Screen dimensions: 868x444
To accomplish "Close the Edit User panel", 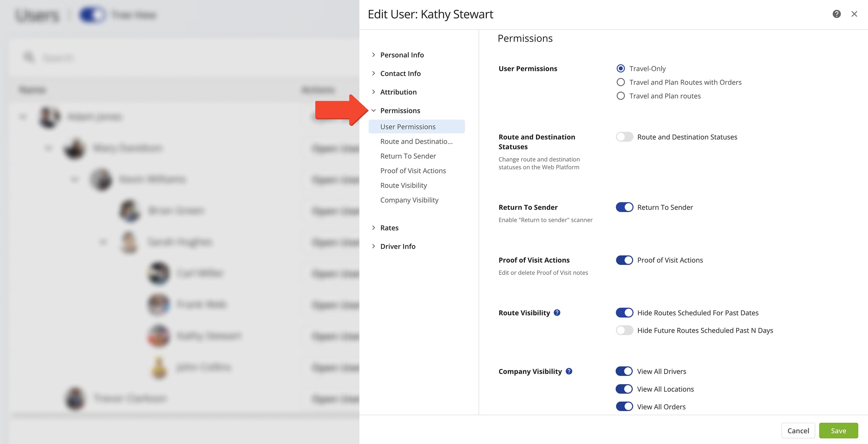I will point(854,14).
